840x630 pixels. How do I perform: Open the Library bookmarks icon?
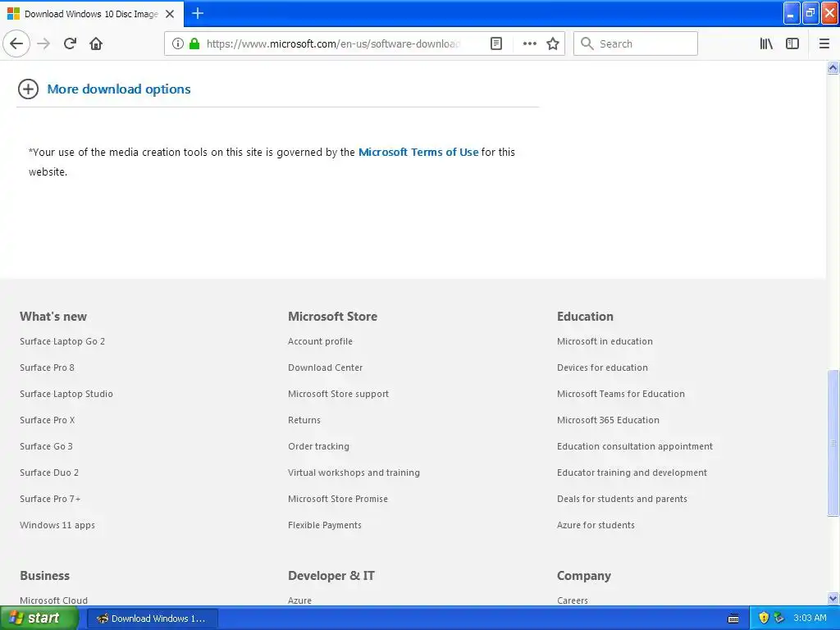(x=766, y=44)
